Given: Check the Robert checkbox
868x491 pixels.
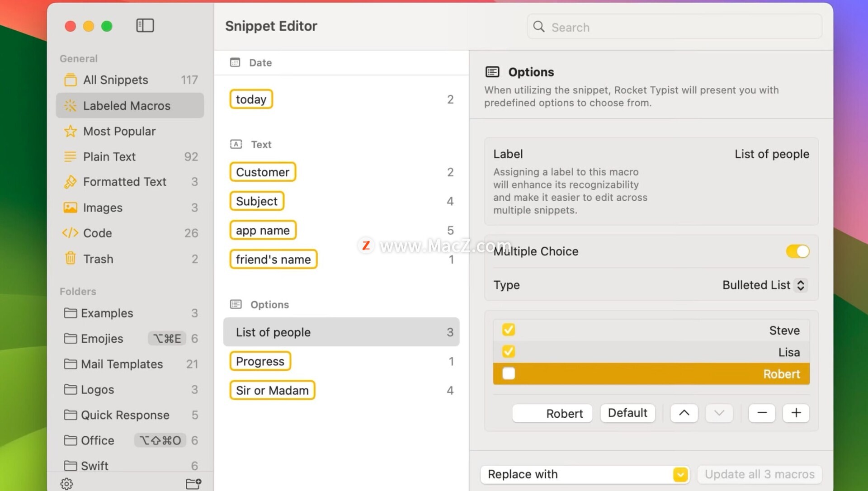Looking at the screenshot, I should [x=509, y=373].
